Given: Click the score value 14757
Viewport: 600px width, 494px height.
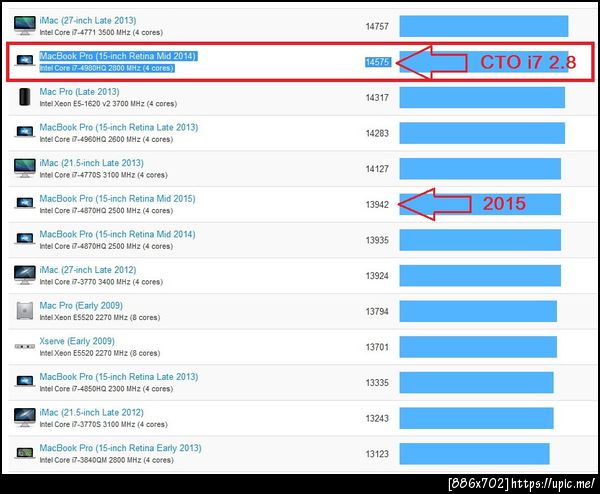Looking at the screenshot, I should pos(377,26).
